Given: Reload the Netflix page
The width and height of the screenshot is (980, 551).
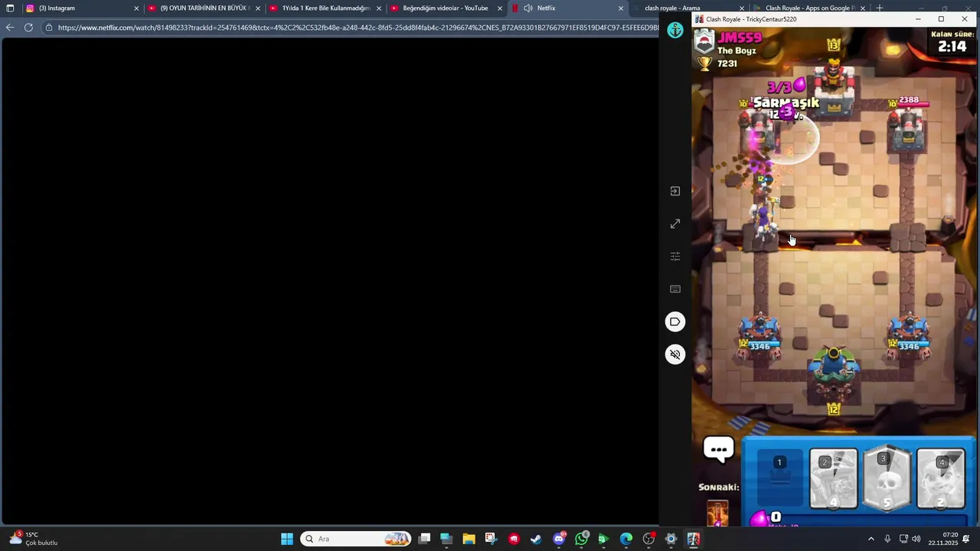Looking at the screenshot, I should point(29,28).
